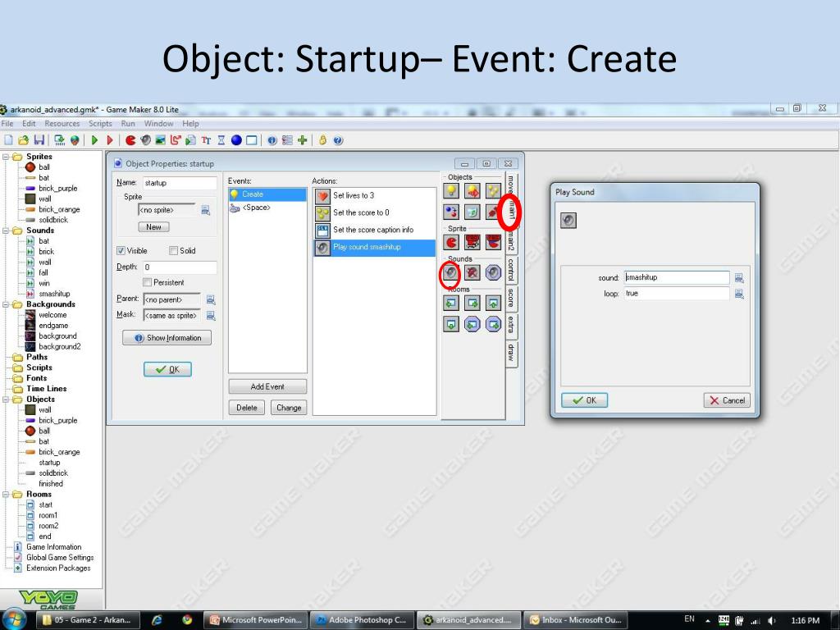Open the Mask picker menu
840x630 pixels.
tap(211, 316)
